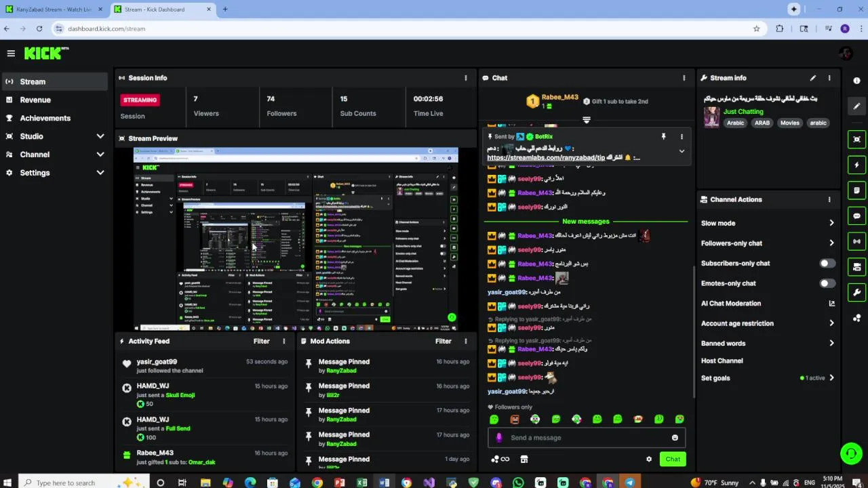Open the Mod Actions three-dot menu
Viewport: 868px width, 488px height.
point(466,342)
